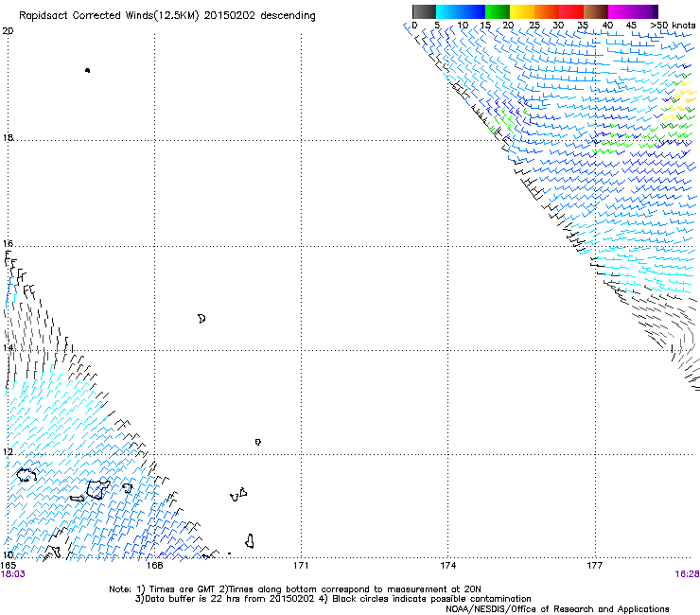This screenshot has height=615, width=700.
Task: Click the title text 'Rapidscat Corrected Winds(12.5KM)'
Action: click(109, 16)
